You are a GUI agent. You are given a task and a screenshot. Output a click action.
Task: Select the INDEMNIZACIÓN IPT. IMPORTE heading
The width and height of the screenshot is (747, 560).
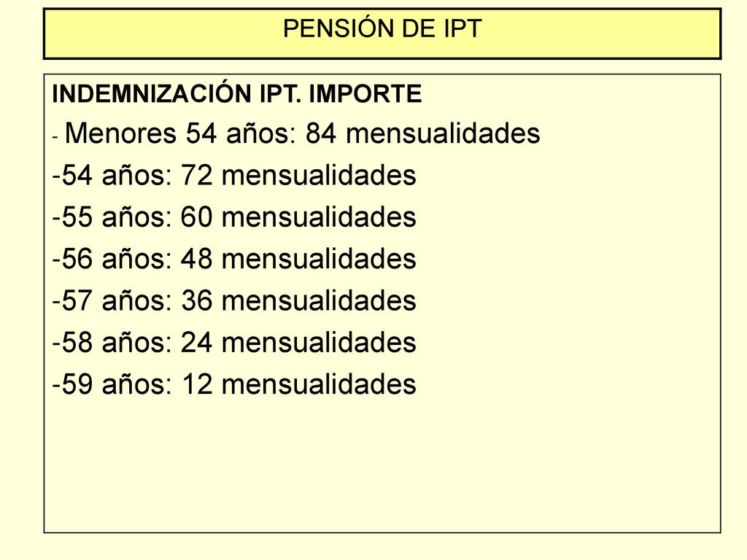pyautogui.click(x=237, y=93)
